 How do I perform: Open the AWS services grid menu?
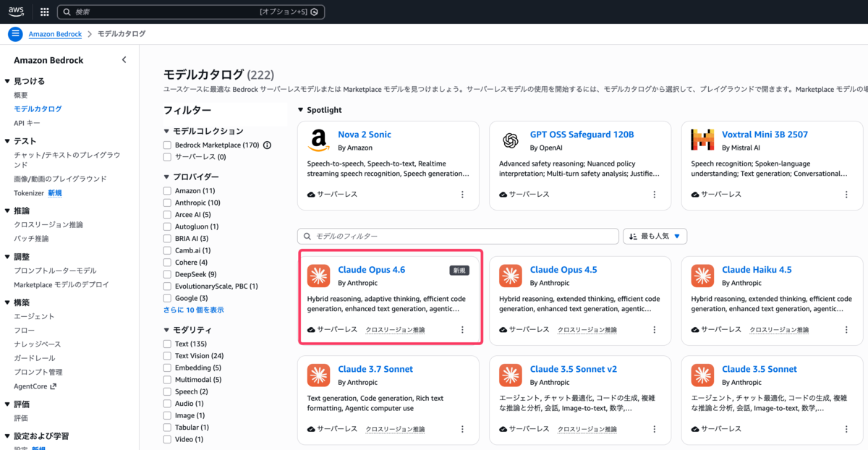(45, 12)
